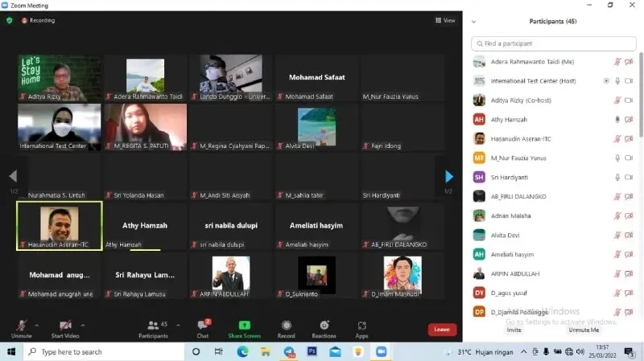Click the Leave meeting button
Screen dimensions: 644x361
coord(441,329)
